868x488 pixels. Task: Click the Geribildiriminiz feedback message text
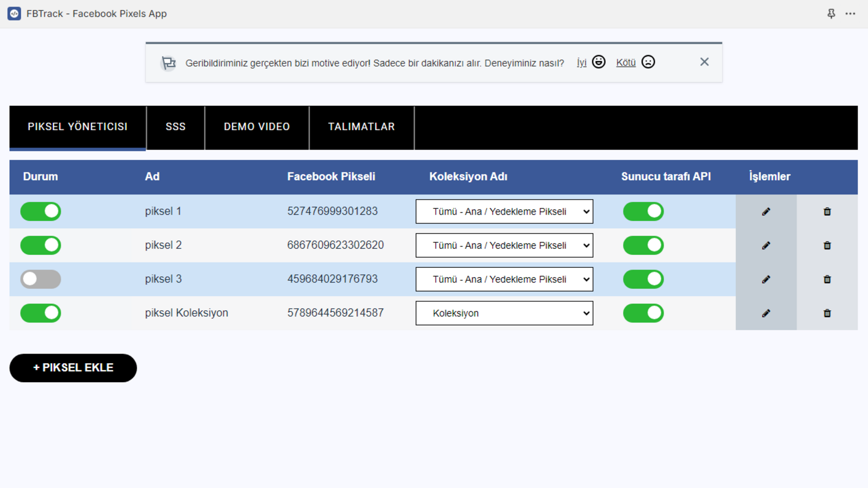[x=375, y=63]
